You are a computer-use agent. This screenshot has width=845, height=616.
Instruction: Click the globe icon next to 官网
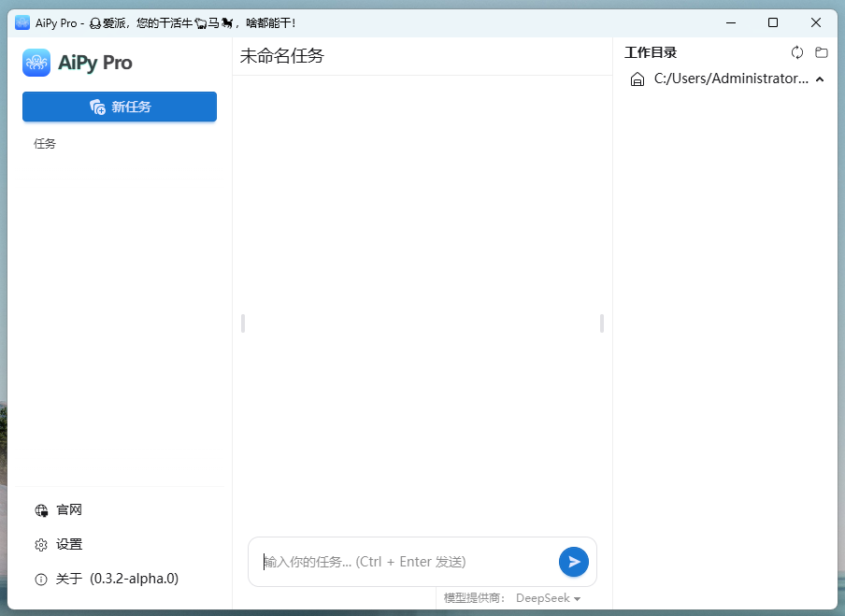[x=41, y=510]
